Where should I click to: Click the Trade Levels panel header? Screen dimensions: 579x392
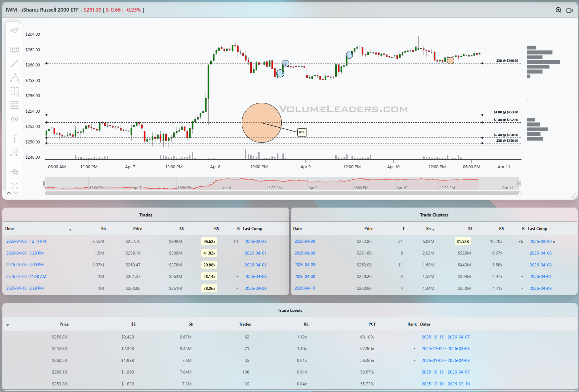290,310
